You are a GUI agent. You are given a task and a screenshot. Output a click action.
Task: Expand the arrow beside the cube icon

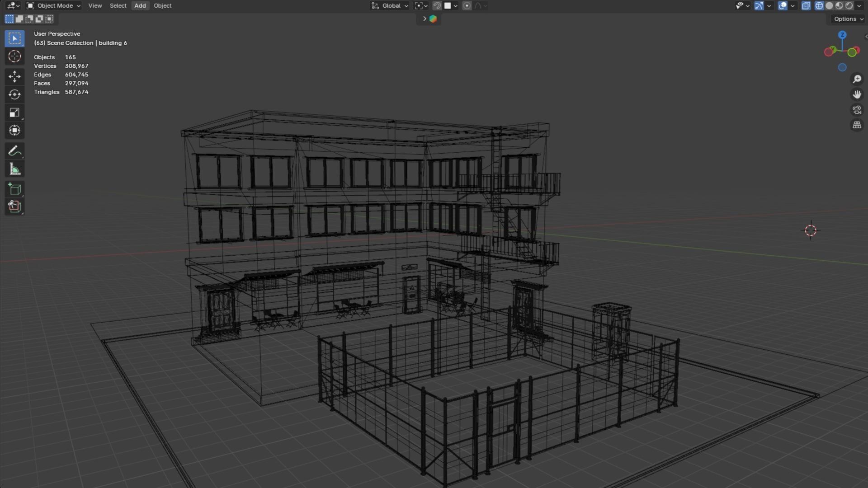[425, 19]
